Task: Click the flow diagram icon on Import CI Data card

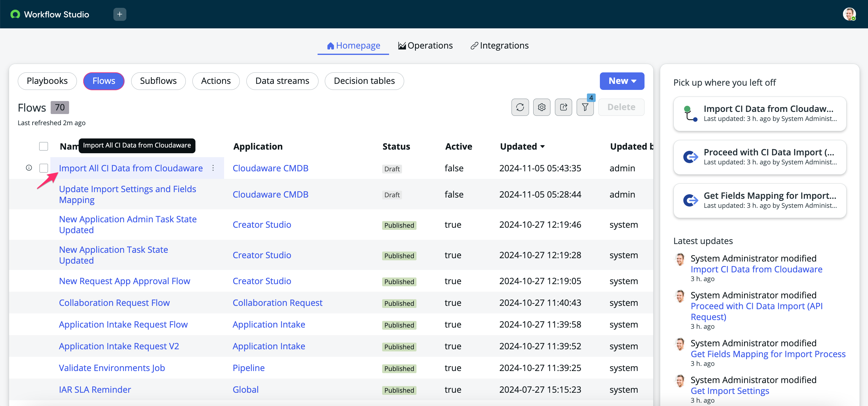Action: 691,114
